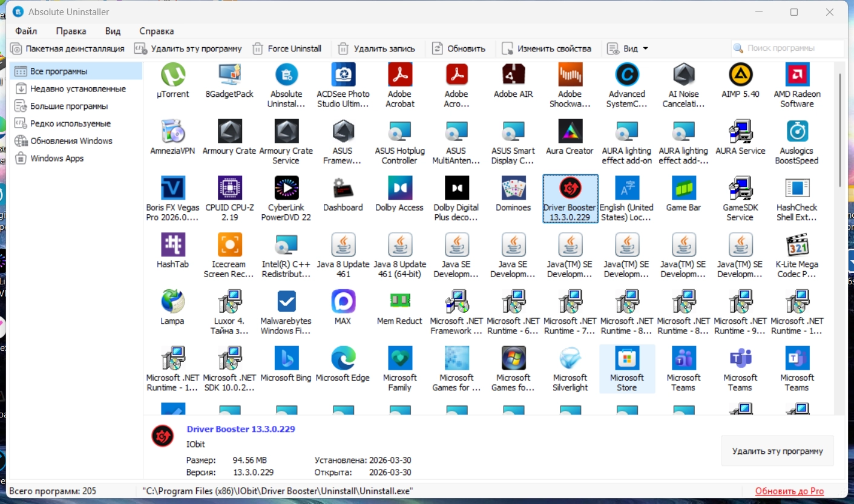Image resolution: width=854 pixels, height=504 pixels.
Task: Click the Поиск программы search field
Action: click(x=787, y=48)
